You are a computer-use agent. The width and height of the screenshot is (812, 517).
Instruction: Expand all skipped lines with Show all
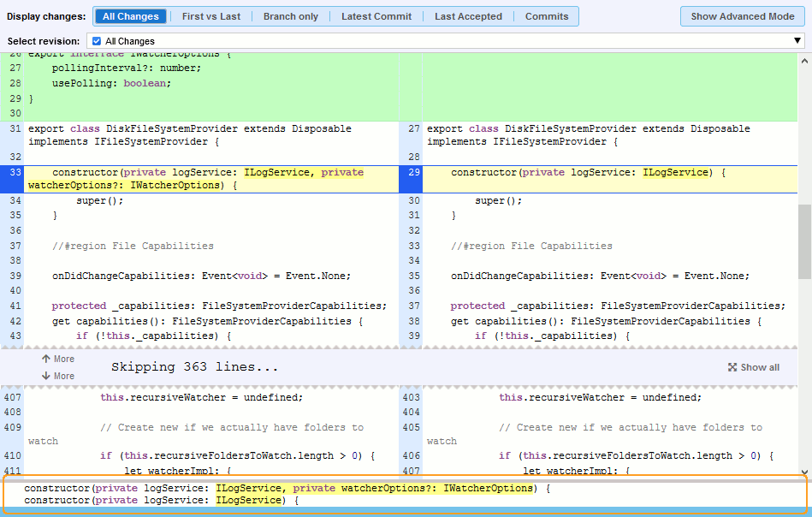tap(754, 367)
